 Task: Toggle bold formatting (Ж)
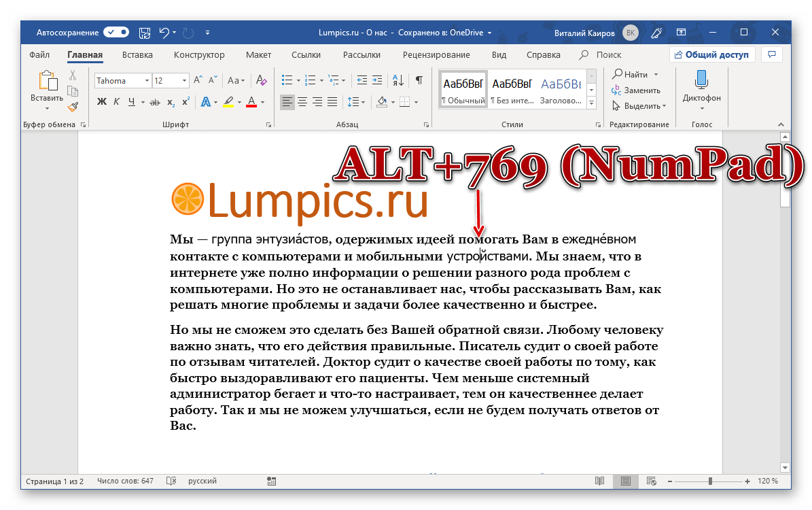102,102
